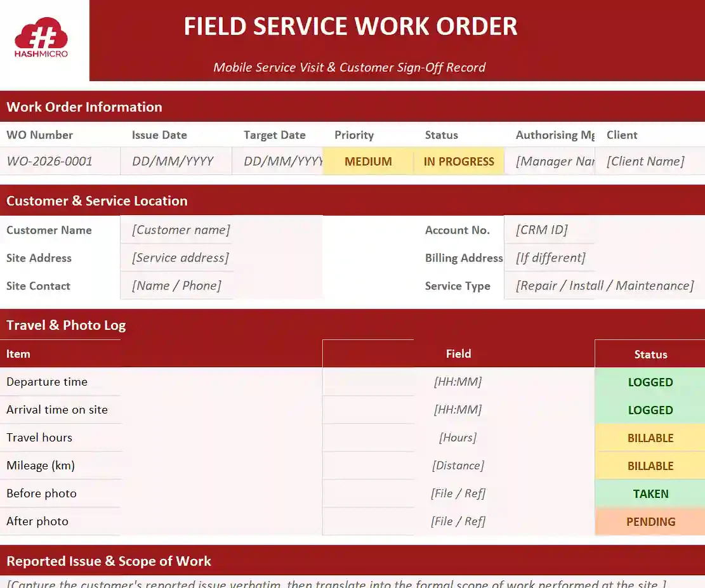Click the [If different] billing address field
Screen dimensions: 705x588
pos(604,258)
